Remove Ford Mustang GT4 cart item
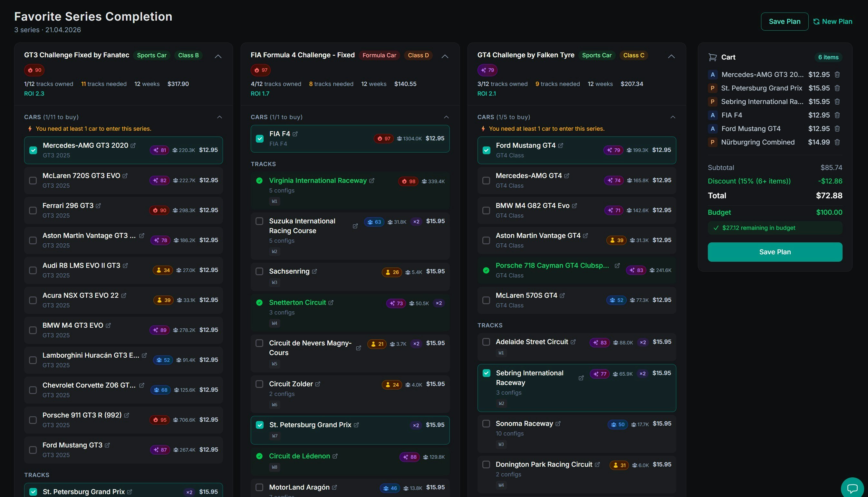 coord(837,129)
